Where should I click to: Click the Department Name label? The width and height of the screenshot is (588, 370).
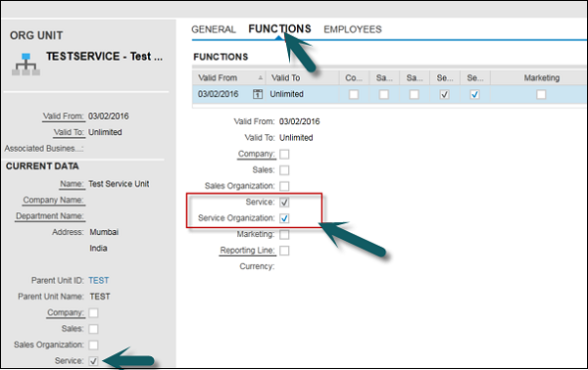click(50, 216)
